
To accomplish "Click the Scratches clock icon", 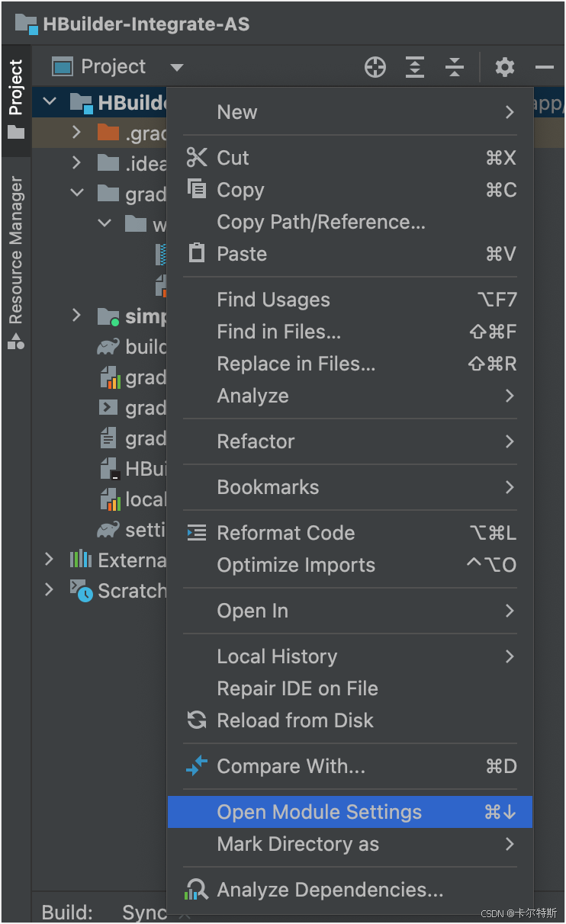I will pos(81,590).
